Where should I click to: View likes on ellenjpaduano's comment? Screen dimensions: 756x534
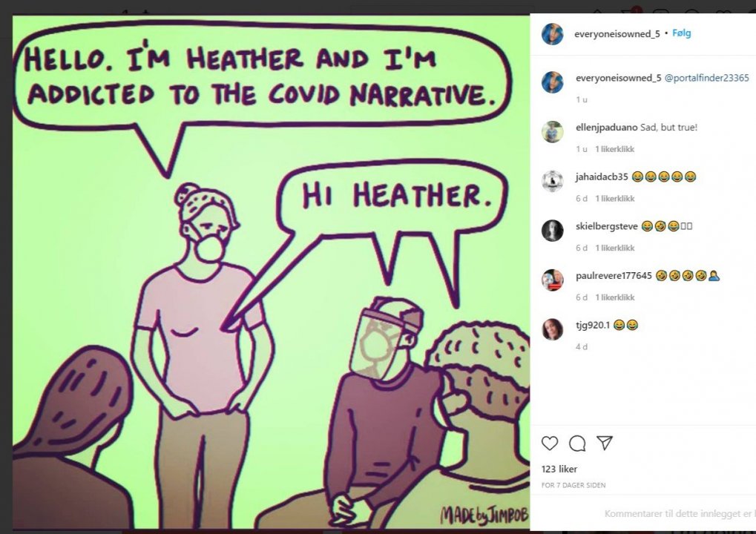(615, 149)
